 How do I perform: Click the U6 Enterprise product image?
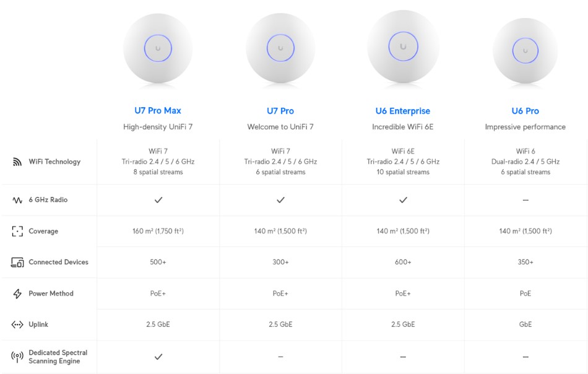pos(403,47)
